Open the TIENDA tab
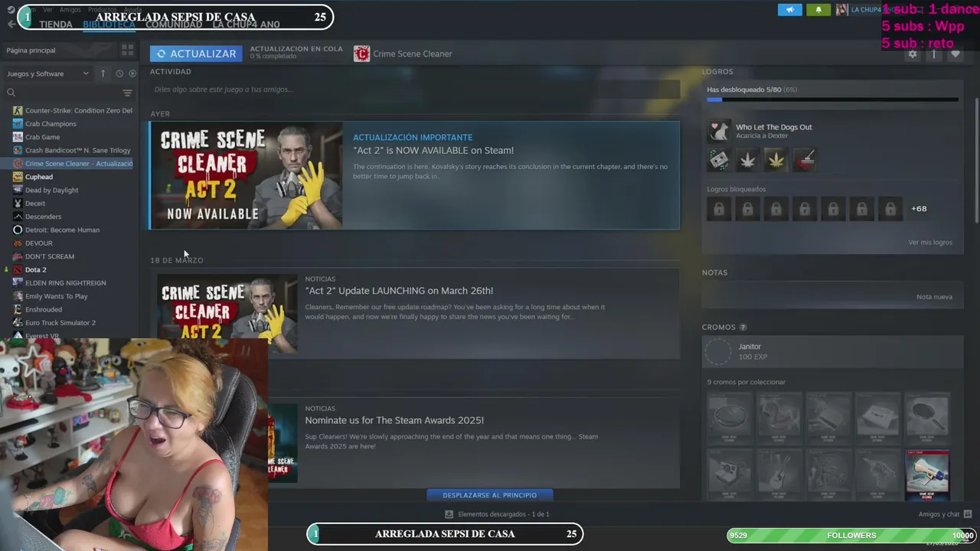 pyautogui.click(x=55, y=24)
